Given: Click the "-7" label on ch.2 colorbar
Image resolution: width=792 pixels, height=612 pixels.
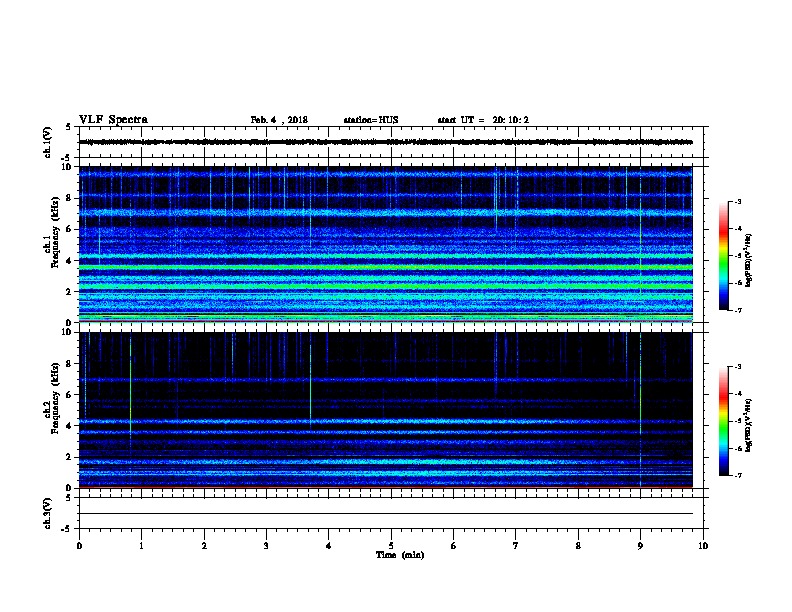Looking at the screenshot, I should [x=737, y=475].
